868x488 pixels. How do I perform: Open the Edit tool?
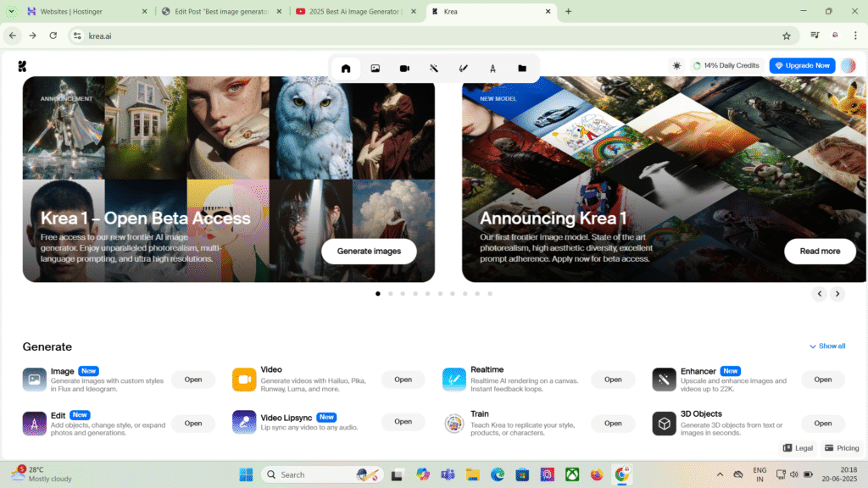[193, 424]
